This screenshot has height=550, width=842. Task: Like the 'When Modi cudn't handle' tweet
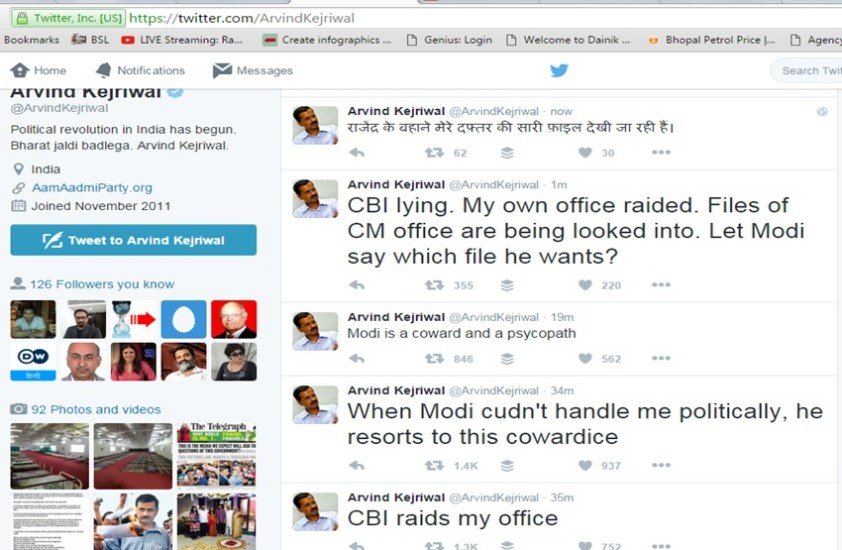tap(585, 465)
